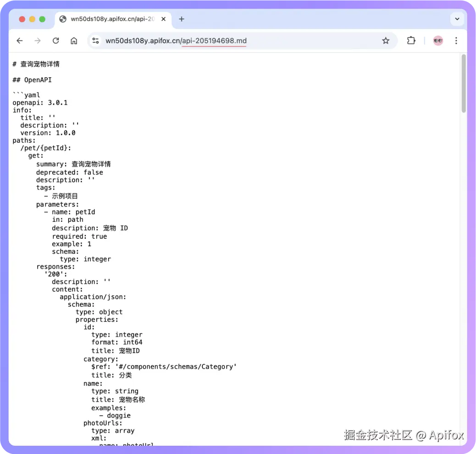The height and width of the screenshot is (454, 476).
Task: Click the 'required: true' line
Action: pos(79,236)
